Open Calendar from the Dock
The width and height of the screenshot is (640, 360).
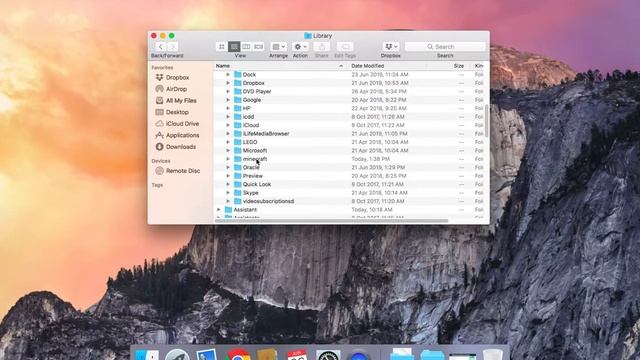(x=297, y=355)
